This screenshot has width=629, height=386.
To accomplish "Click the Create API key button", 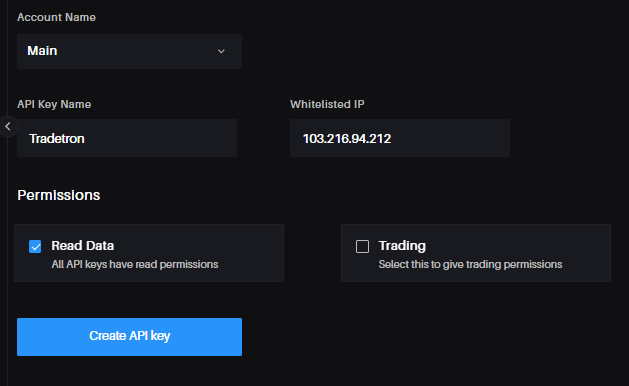I will pyautogui.click(x=129, y=337).
